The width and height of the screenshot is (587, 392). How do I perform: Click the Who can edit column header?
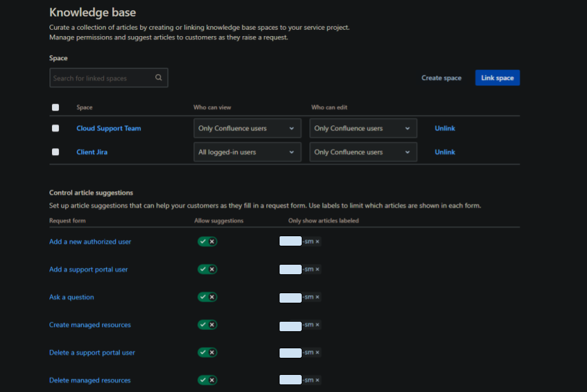[x=329, y=108]
